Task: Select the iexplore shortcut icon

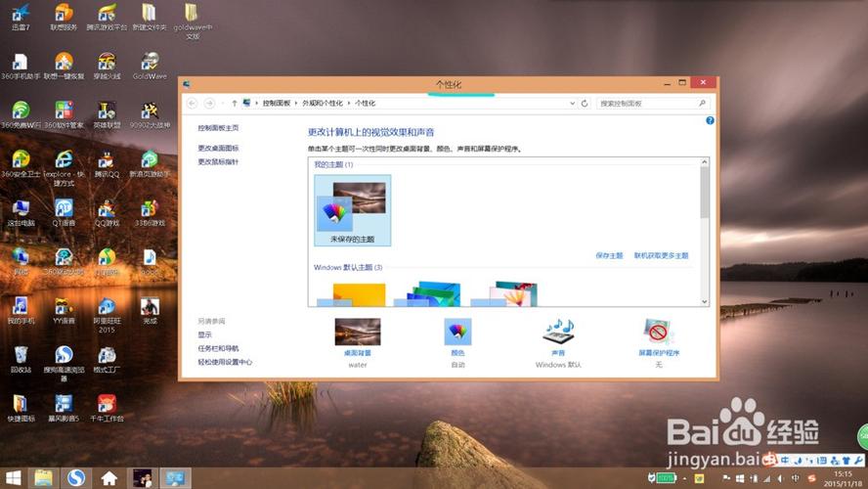Action: (x=64, y=168)
